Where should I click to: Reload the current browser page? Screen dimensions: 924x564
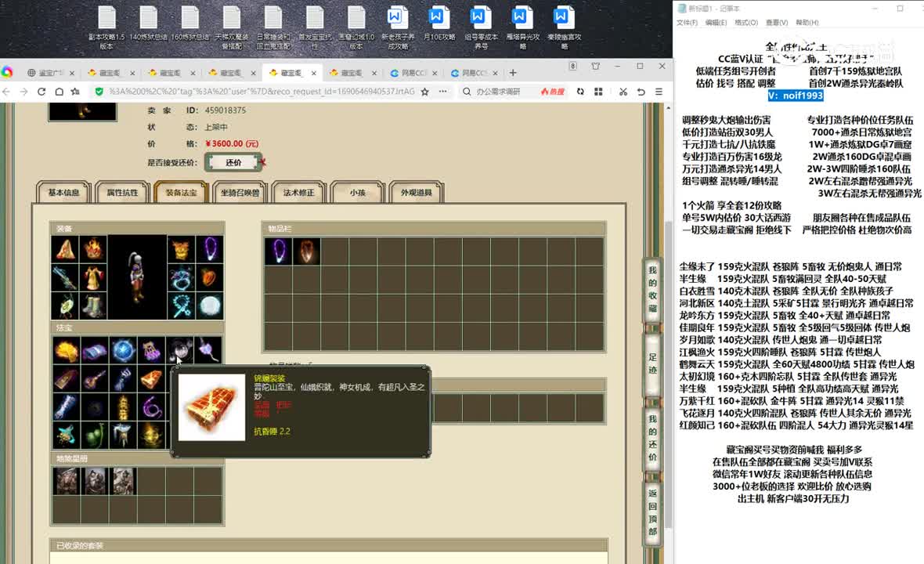tap(42, 92)
